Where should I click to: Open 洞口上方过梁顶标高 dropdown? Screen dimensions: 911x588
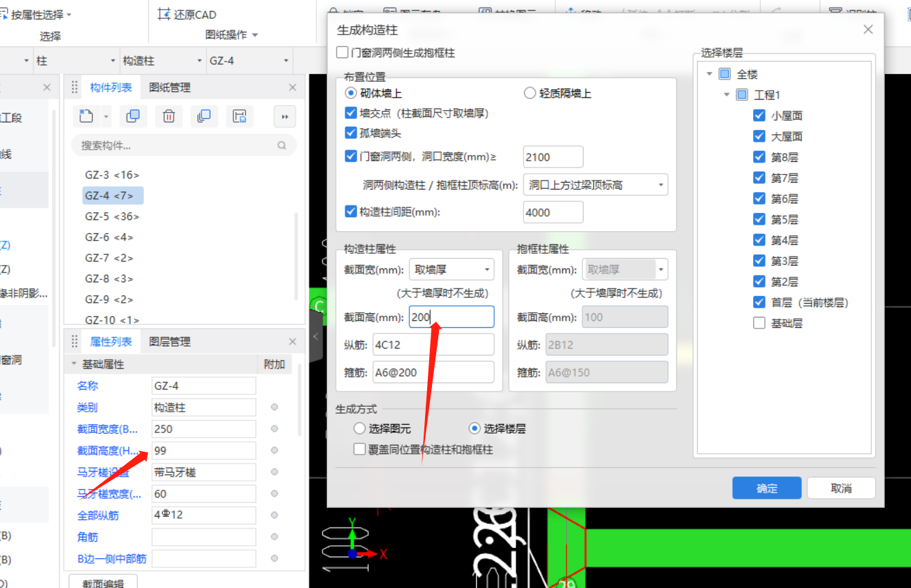[596, 185]
